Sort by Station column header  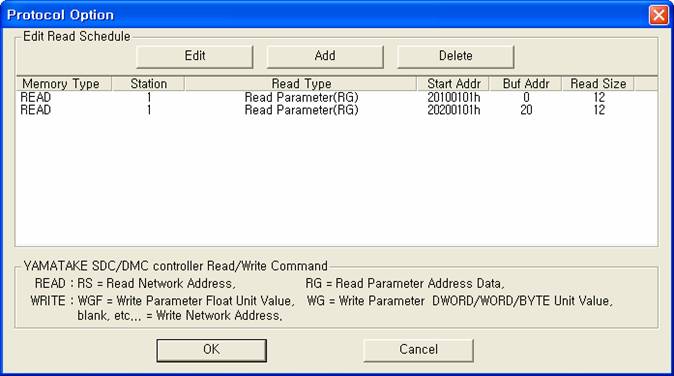148,83
